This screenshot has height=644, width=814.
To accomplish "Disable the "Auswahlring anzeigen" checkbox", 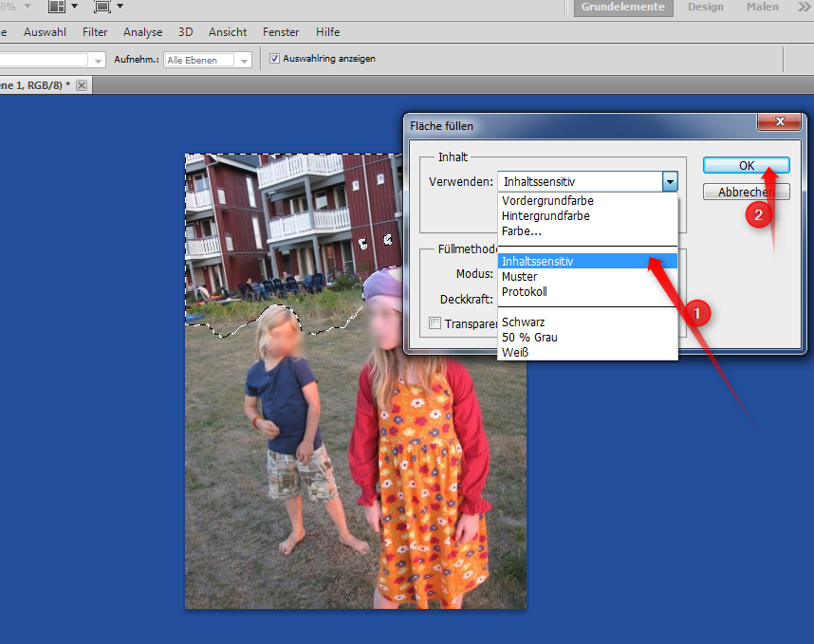I will coord(274,59).
